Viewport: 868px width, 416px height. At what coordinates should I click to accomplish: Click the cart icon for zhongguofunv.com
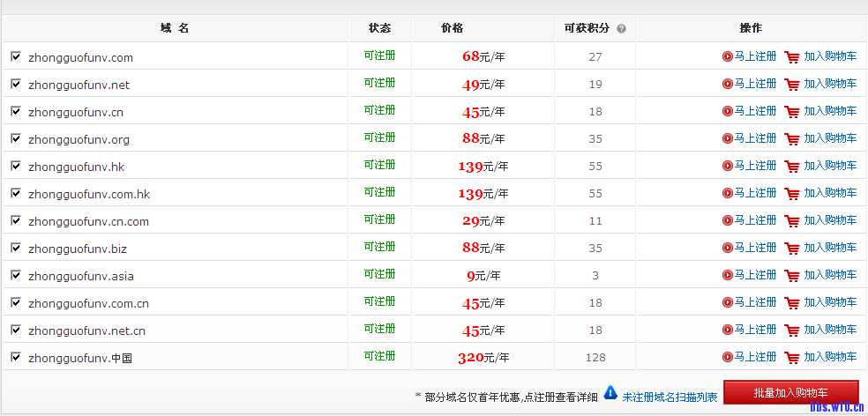click(792, 56)
